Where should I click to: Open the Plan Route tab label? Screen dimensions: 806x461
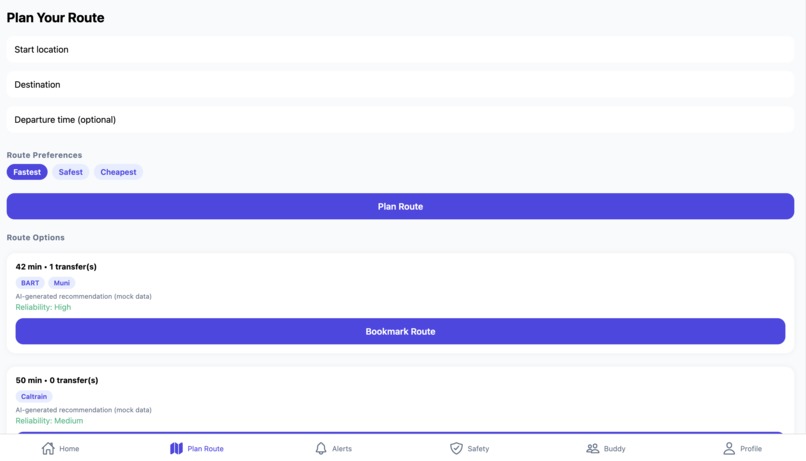pos(205,449)
